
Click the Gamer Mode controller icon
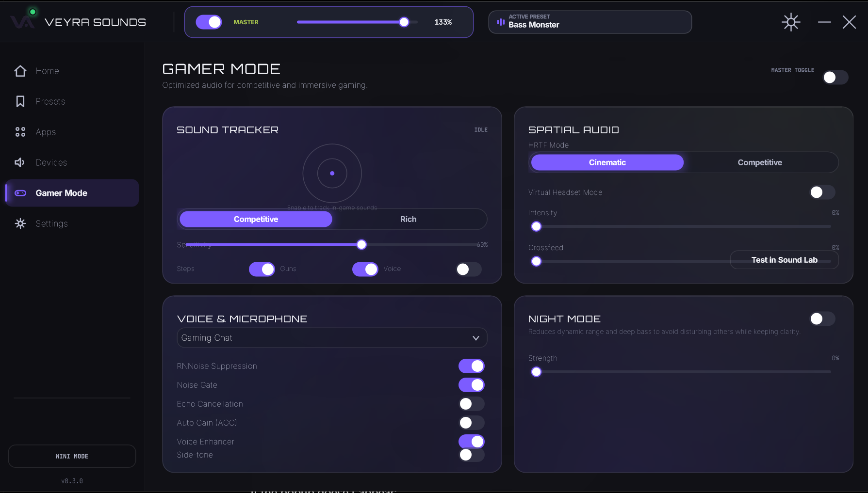click(x=20, y=193)
